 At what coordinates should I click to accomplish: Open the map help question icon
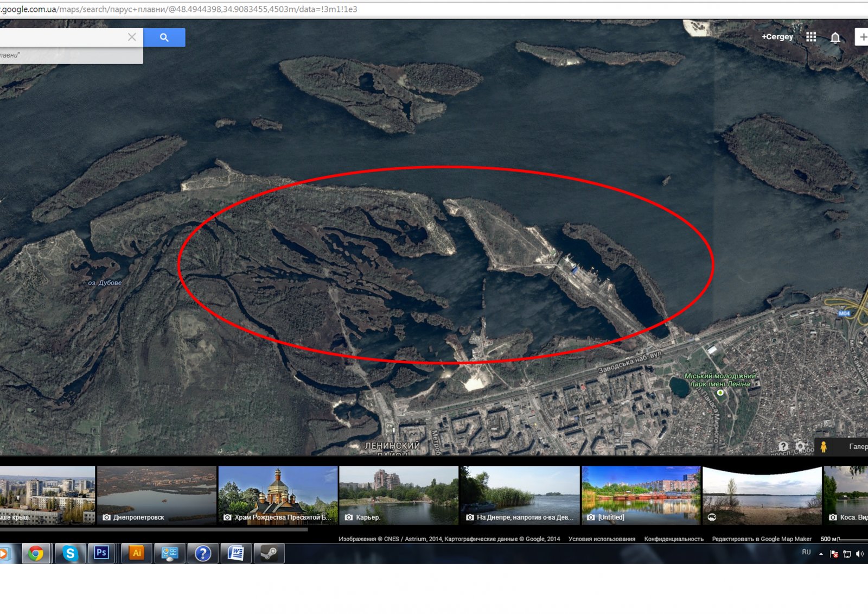(x=783, y=446)
